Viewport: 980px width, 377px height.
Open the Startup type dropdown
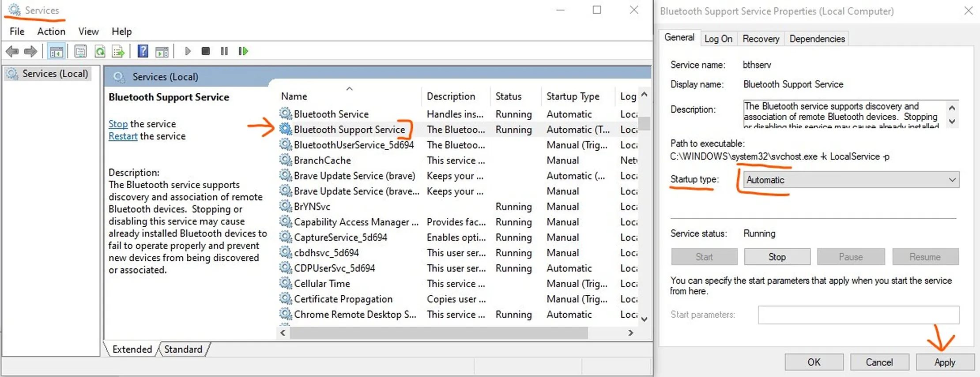tap(851, 180)
